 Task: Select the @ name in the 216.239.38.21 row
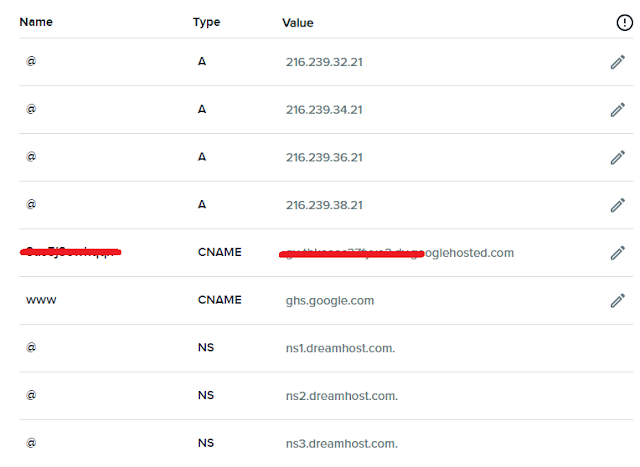[x=31, y=204]
